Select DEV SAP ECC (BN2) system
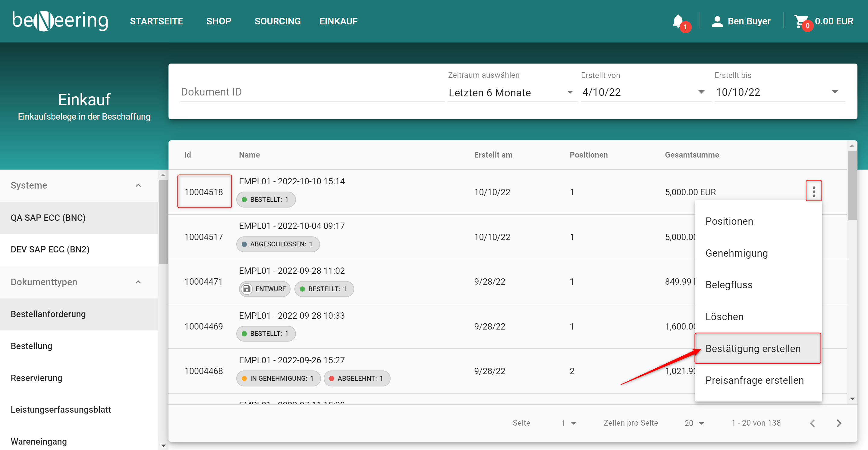The image size is (868, 450). (50, 249)
